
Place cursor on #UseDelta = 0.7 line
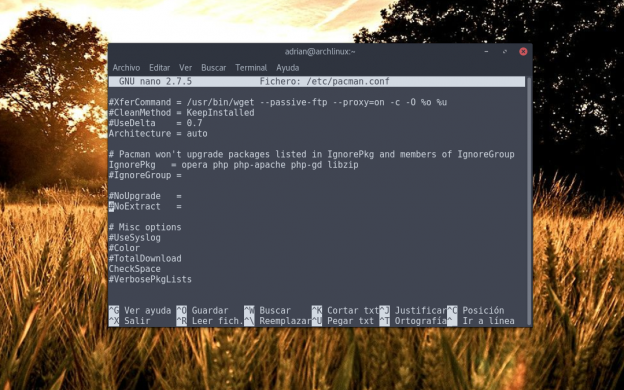[x=156, y=123]
